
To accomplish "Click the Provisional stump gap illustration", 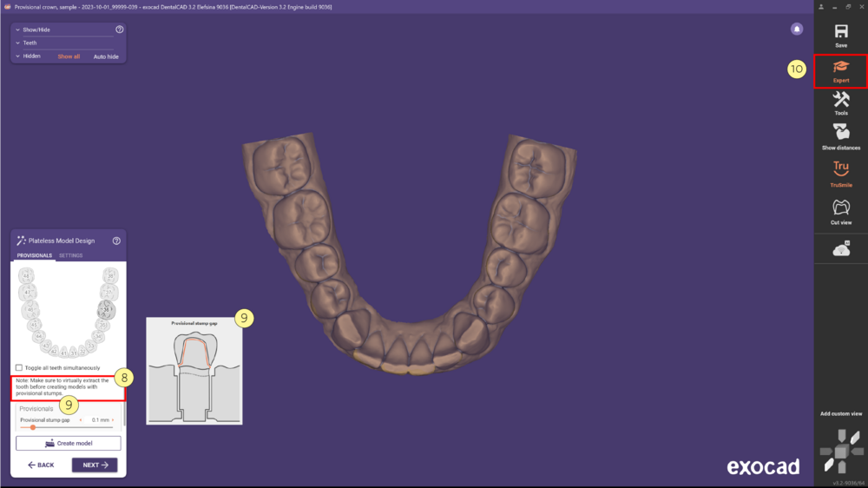I will pos(194,371).
